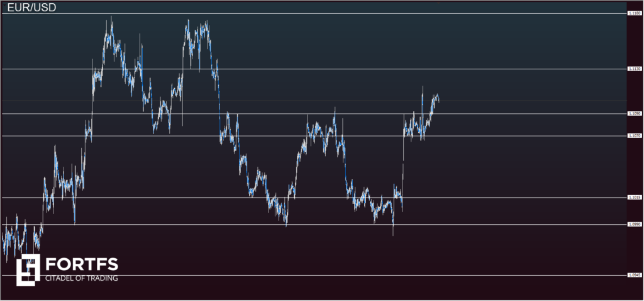Click the tall wick spike above 1.1090 near the chart's right end
Screen dimensions: 644x301
pyautogui.click(x=423, y=91)
